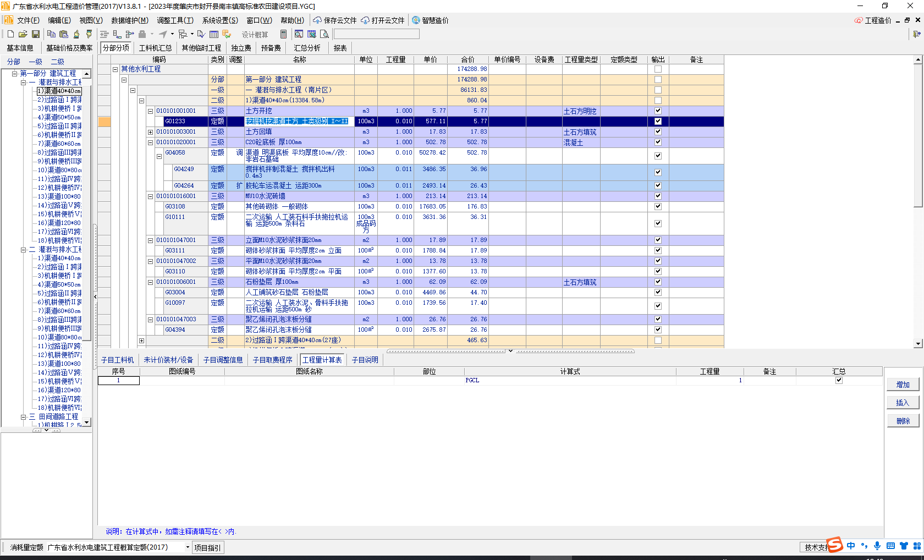The height and width of the screenshot is (560, 924).
Task: Click the 删除 button
Action: pos(903,421)
